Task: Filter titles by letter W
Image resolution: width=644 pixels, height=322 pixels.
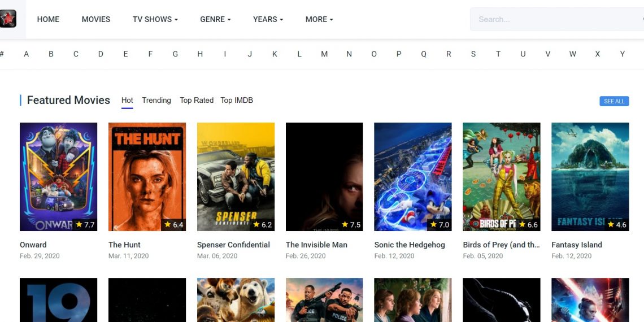Action: (572, 54)
